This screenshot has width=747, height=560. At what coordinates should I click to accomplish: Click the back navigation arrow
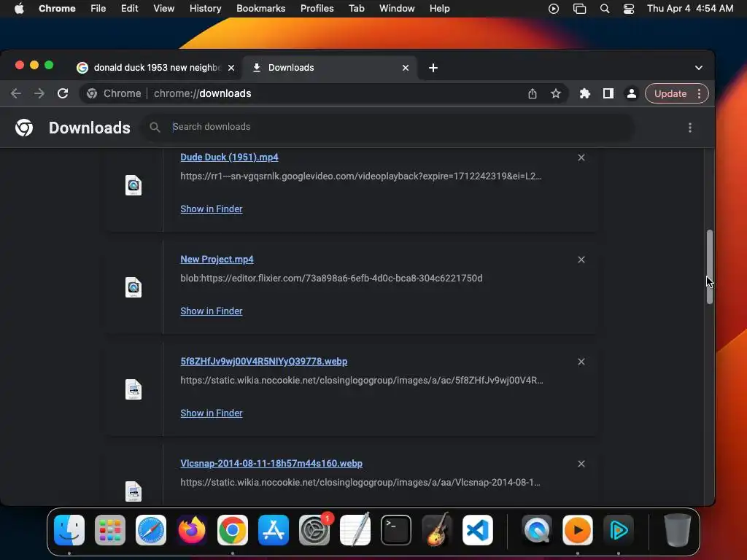[x=16, y=93]
